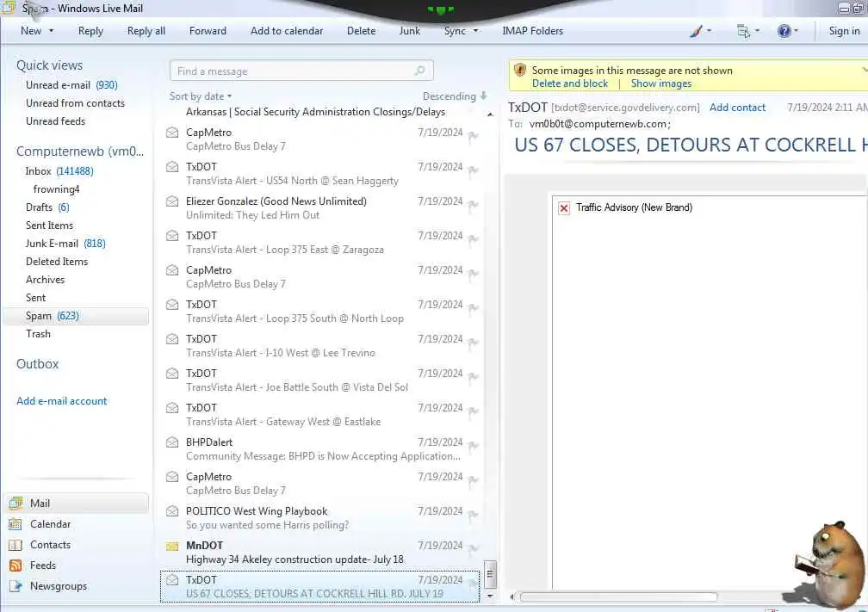Image resolution: width=868 pixels, height=612 pixels.
Task: Click the reading pane horizontal scrollbar
Action: coord(617,597)
